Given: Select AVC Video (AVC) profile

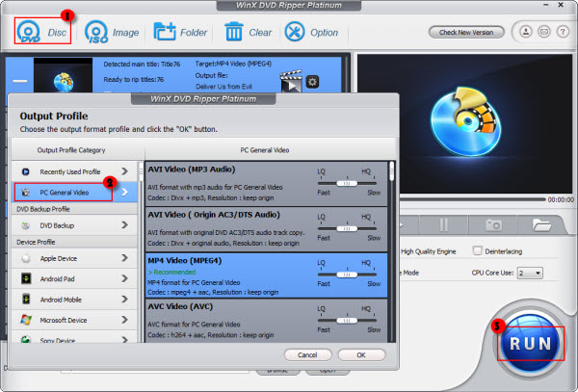Looking at the screenshot, I should coord(266,321).
